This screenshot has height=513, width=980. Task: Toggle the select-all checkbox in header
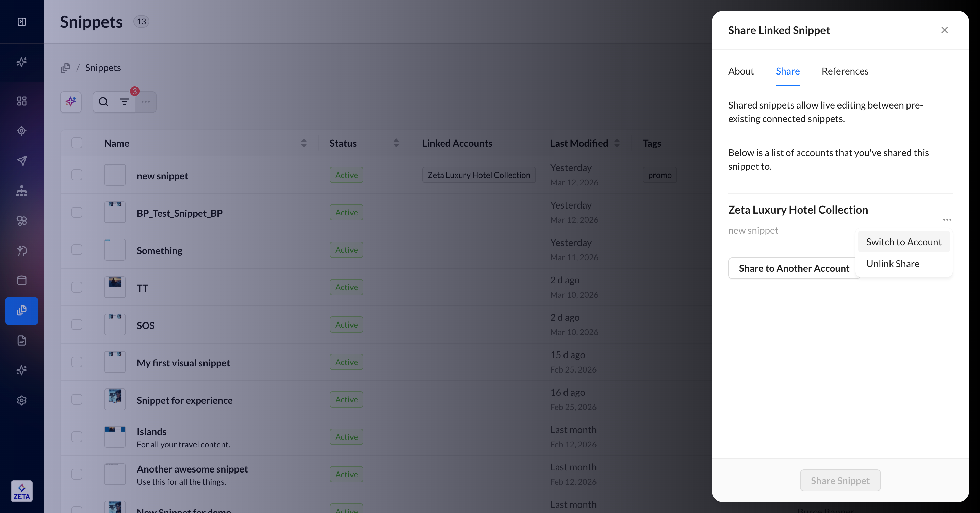(x=77, y=143)
